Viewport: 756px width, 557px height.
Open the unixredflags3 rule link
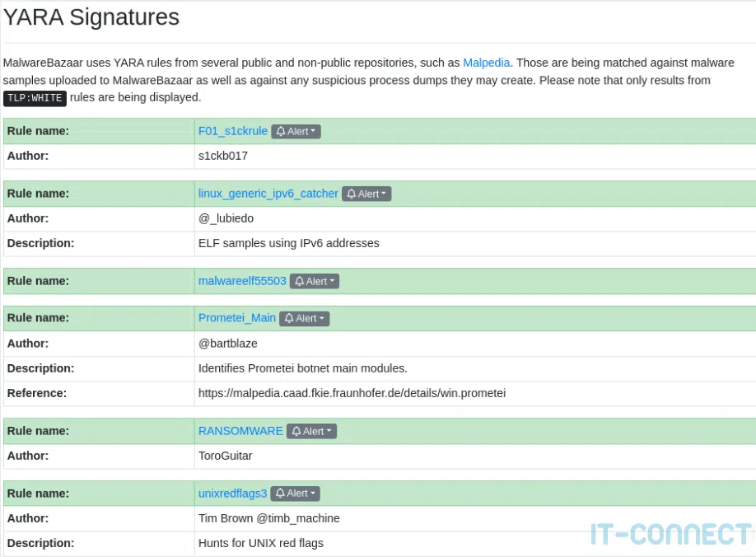coord(233,494)
